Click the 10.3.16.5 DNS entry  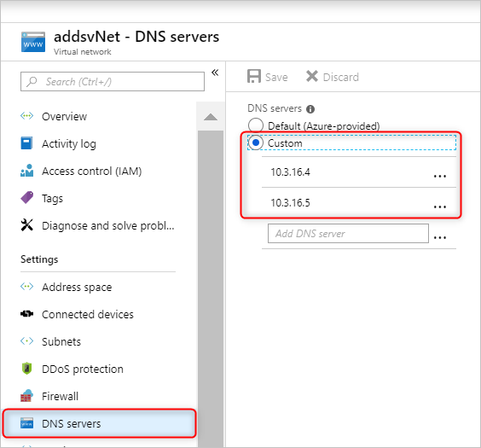point(290,203)
